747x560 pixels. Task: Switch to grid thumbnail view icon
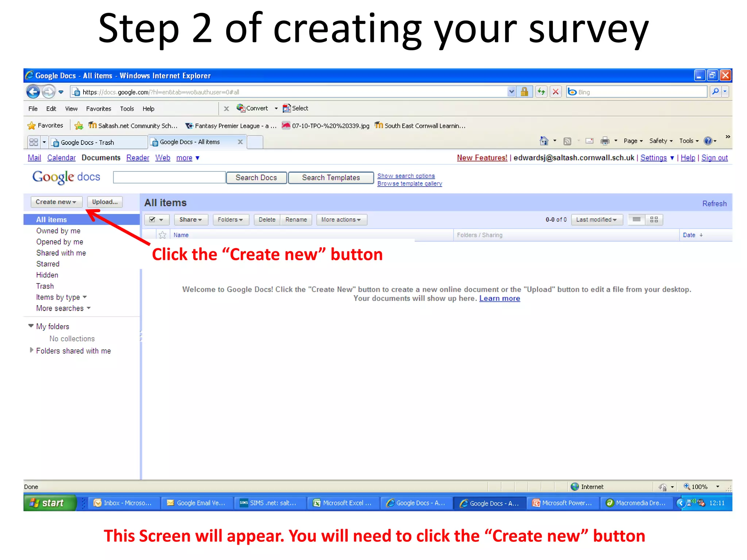[x=654, y=219]
